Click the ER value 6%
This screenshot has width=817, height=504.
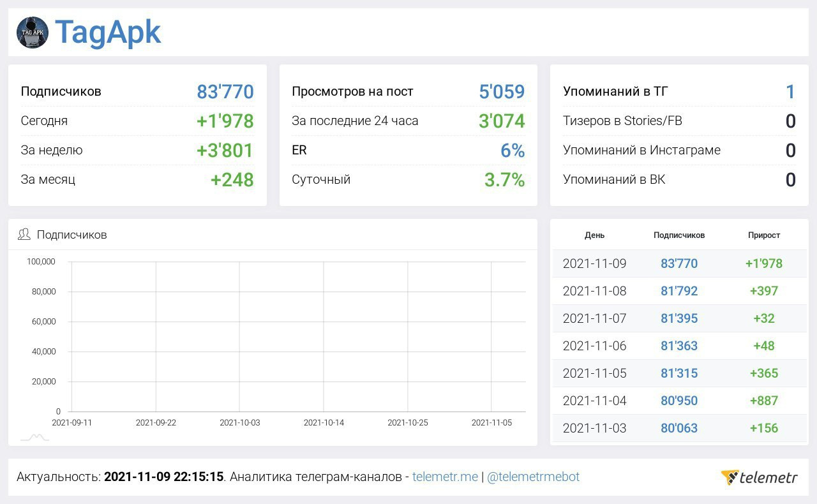(x=513, y=151)
